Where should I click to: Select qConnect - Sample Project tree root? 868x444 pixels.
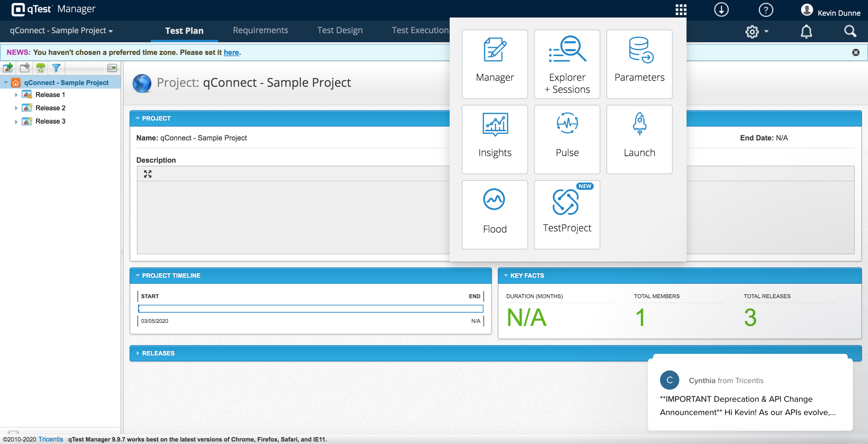[x=66, y=82]
